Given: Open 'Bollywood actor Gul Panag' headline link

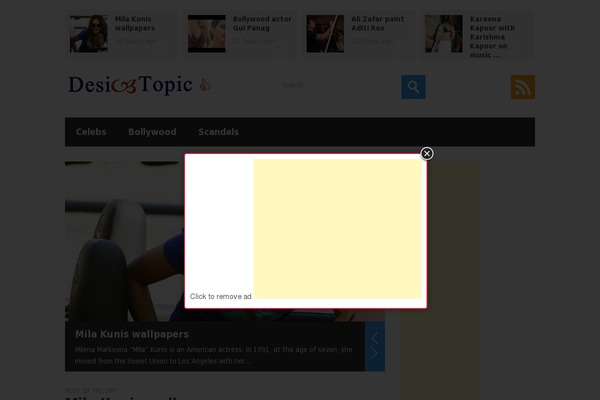Looking at the screenshot, I should coord(262,23).
